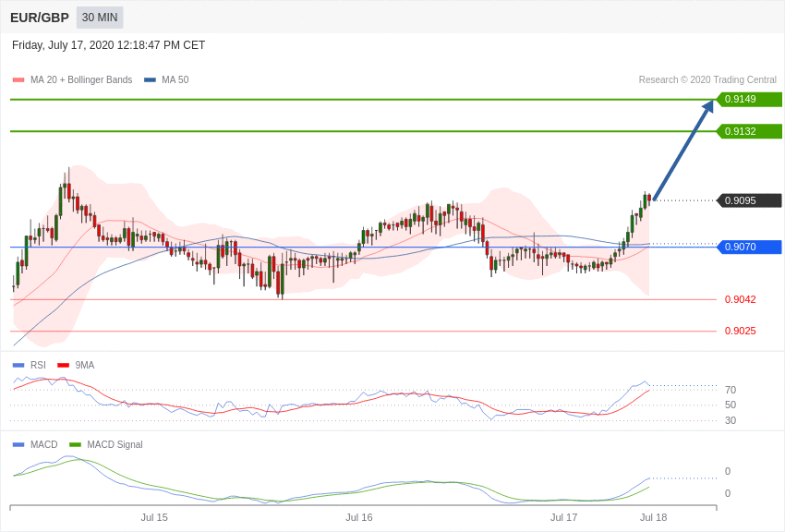The height and width of the screenshot is (532, 785).
Task: Click the RSI 50 axis value
Action: [731, 405]
